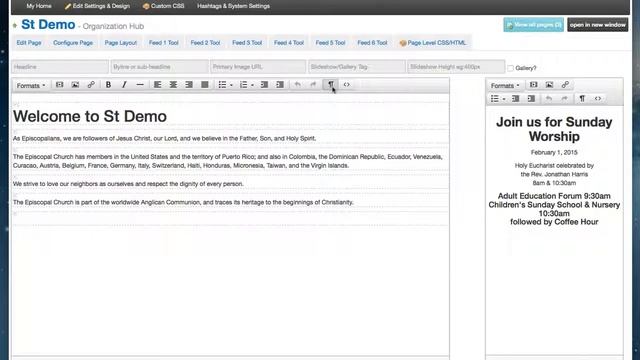Expand bullet list style arrow in sidebar editor
640x360 pixels.
tap(504, 99)
